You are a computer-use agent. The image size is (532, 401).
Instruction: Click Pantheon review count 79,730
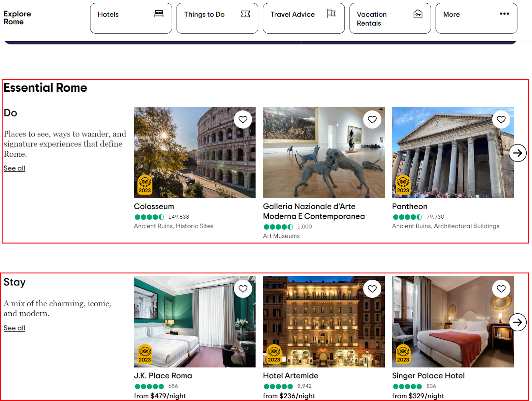[x=435, y=217]
